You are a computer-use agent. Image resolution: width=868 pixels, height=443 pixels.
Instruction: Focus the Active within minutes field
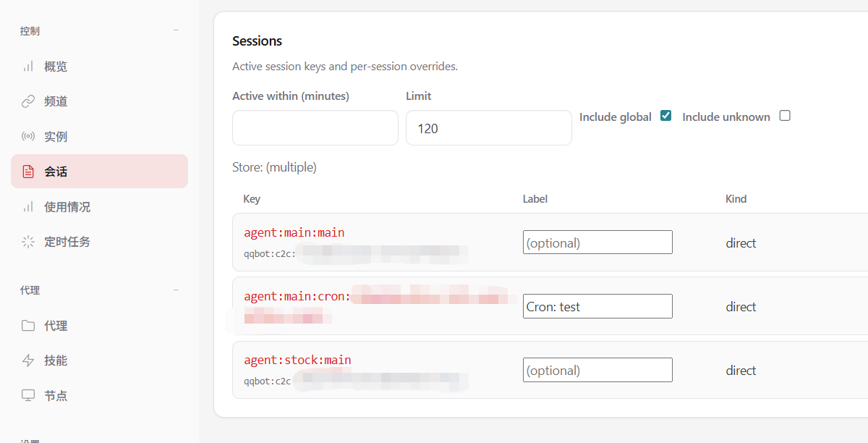click(x=315, y=128)
